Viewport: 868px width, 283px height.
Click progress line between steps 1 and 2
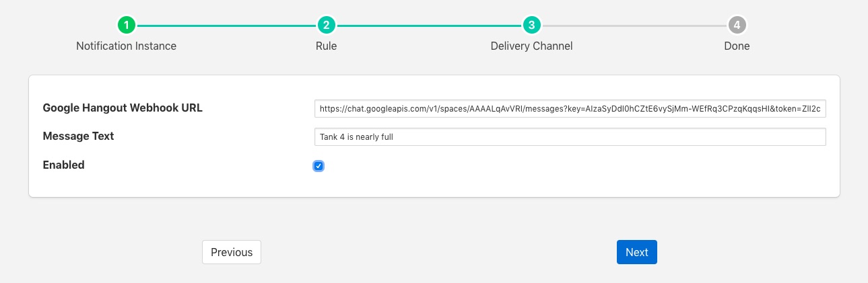point(226,26)
